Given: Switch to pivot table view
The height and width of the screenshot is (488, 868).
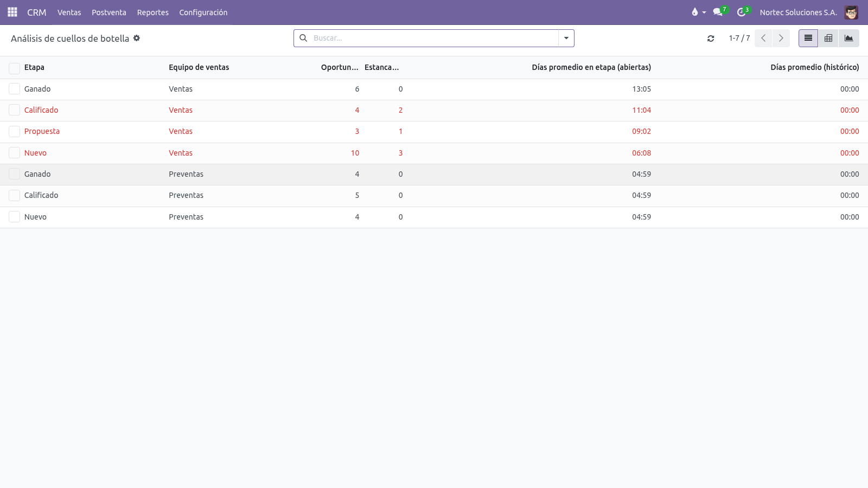Looking at the screenshot, I should tap(828, 38).
